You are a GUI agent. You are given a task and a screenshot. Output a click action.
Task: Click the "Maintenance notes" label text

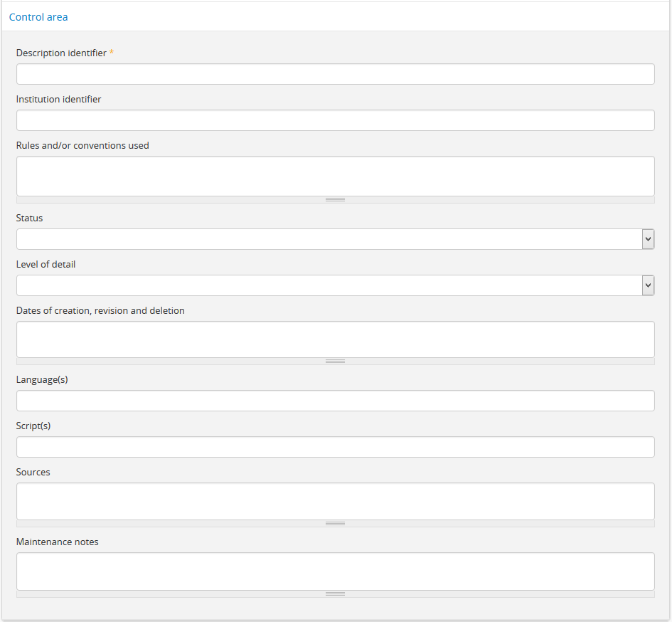click(x=57, y=542)
